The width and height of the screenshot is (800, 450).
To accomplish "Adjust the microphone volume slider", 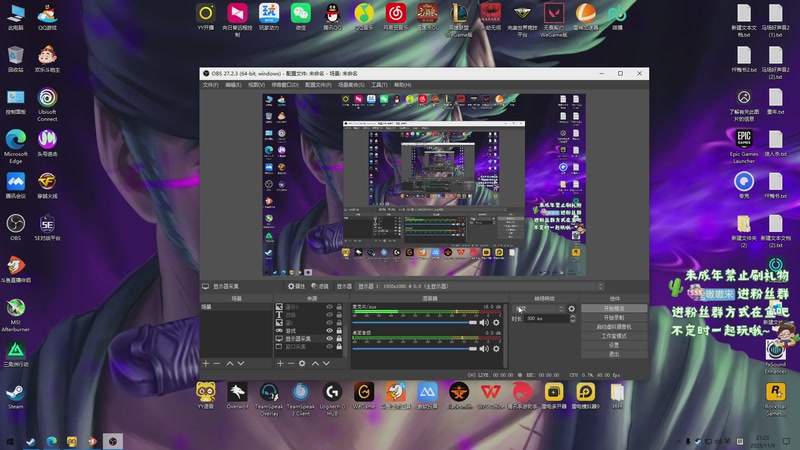I will (x=414, y=322).
